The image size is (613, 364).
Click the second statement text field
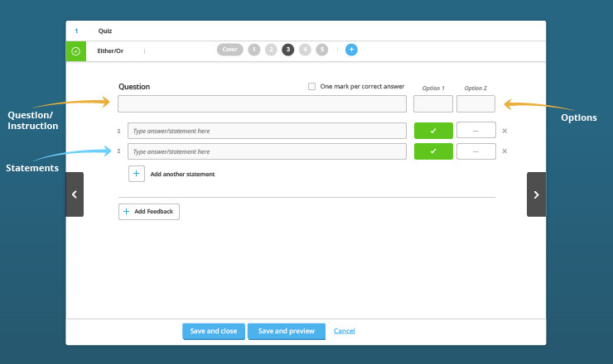click(267, 151)
